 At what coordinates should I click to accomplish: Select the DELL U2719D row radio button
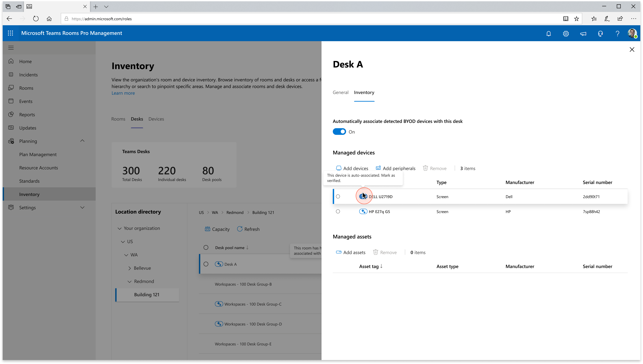[338, 197]
